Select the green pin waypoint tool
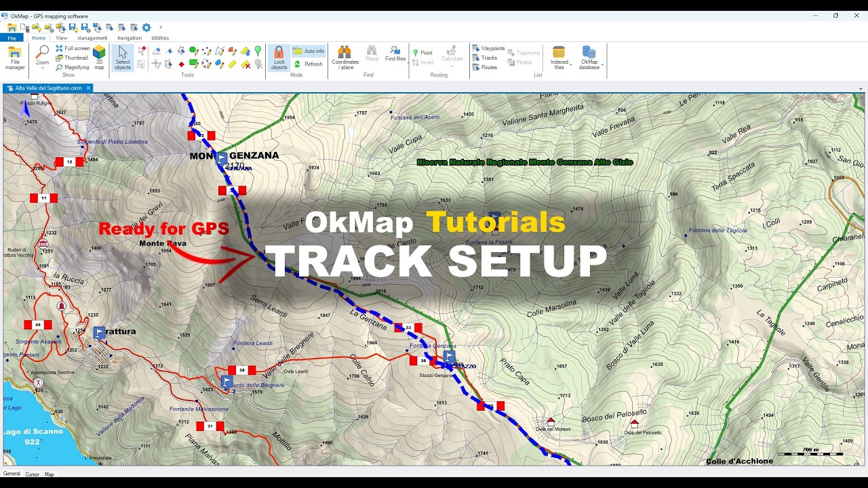 [258, 51]
